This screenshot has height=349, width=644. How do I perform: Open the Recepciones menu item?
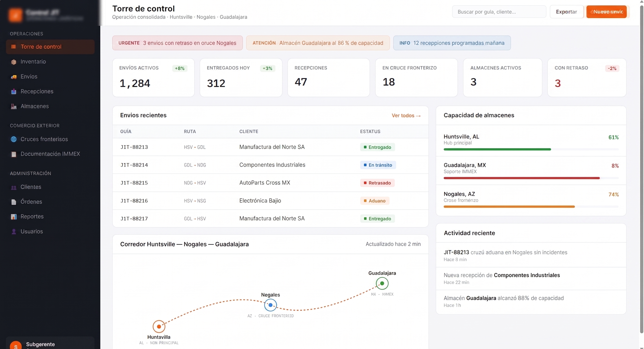click(50, 91)
